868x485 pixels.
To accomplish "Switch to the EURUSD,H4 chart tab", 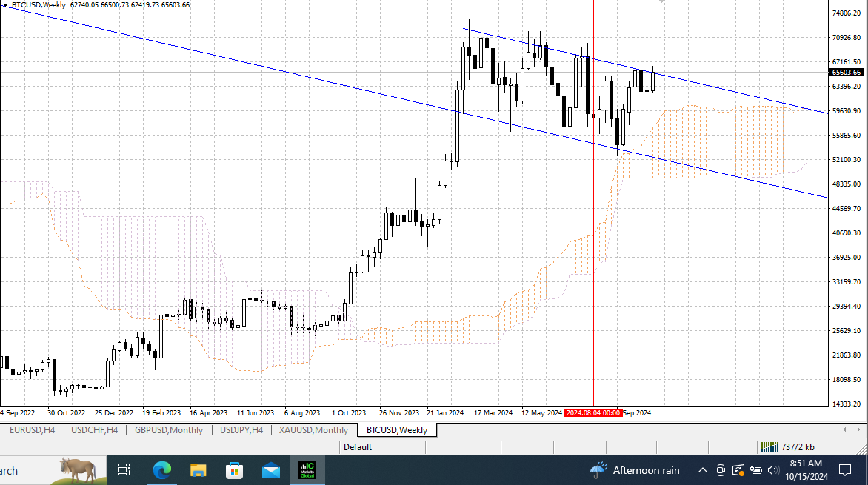I will pos(32,430).
